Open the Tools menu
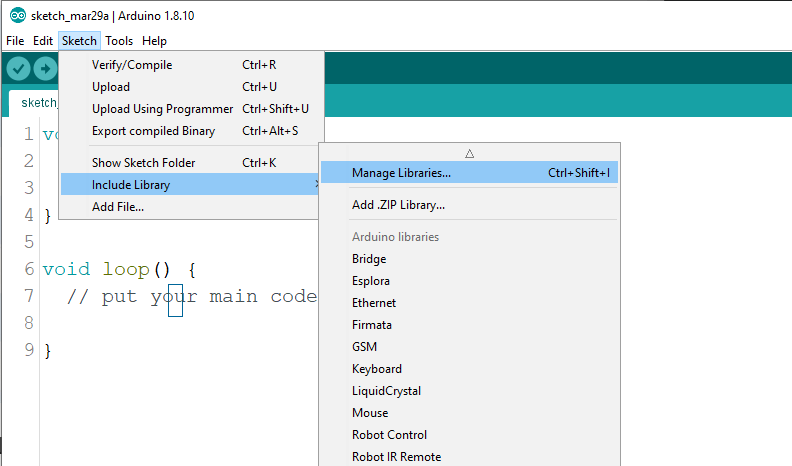792x466 pixels. point(119,41)
